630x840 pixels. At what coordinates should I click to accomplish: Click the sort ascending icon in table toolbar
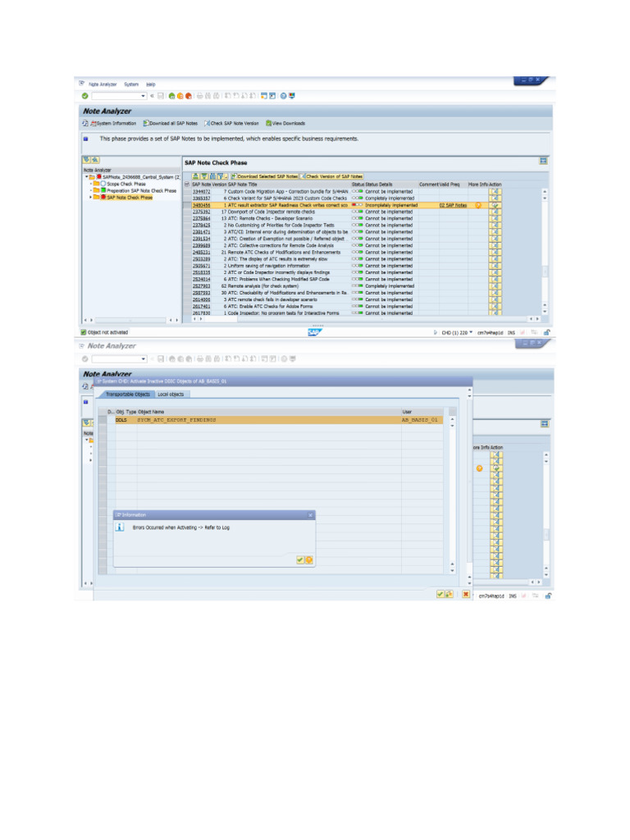195,176
